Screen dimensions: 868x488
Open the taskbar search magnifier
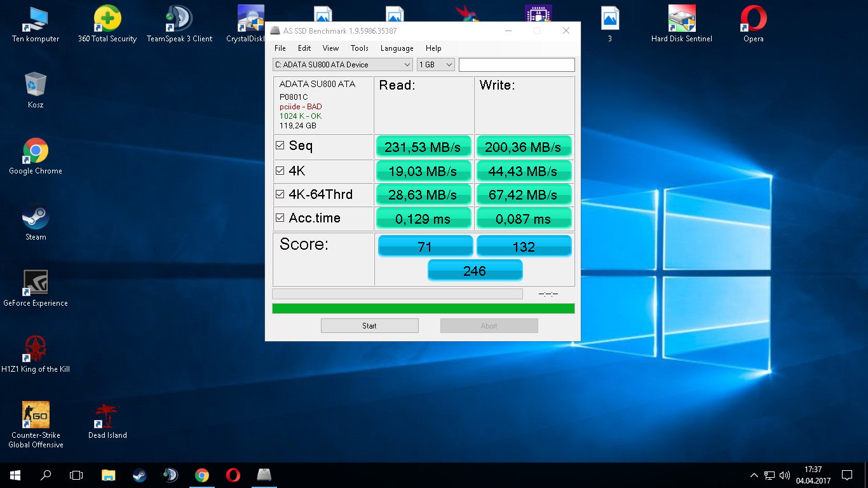pos(46,475)
